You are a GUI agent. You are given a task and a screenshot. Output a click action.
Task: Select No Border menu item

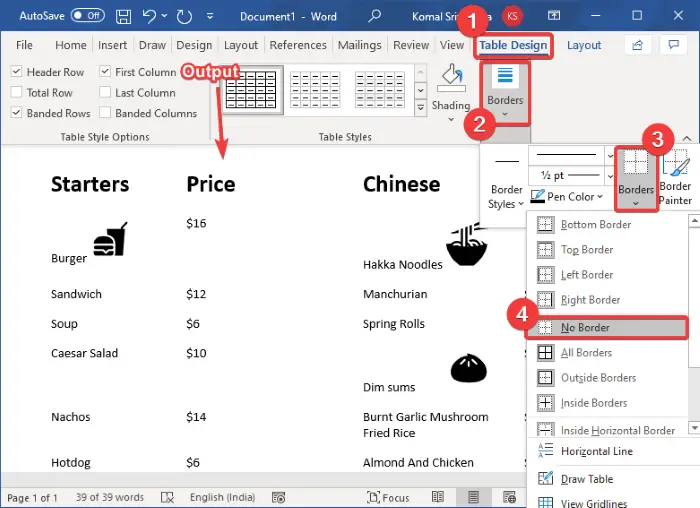[607, 327]
